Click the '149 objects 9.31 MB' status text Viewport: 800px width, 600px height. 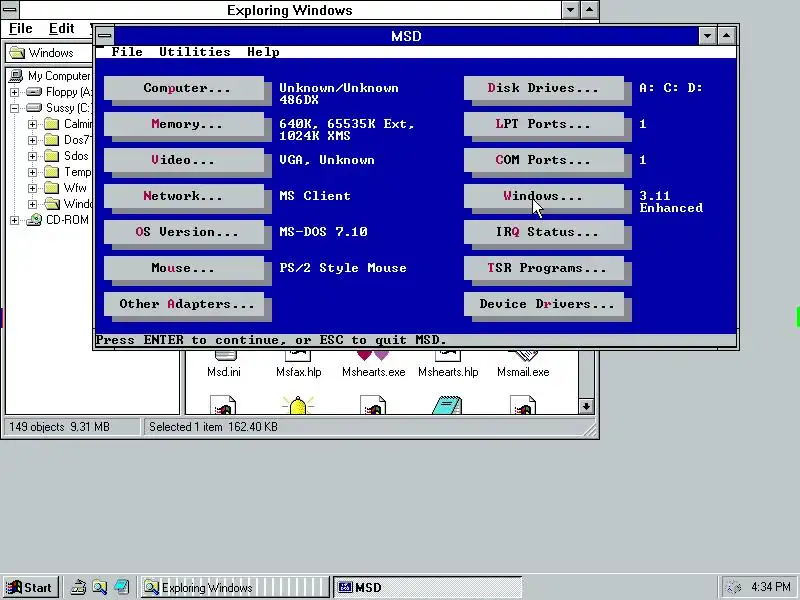[x=59, y=427]
